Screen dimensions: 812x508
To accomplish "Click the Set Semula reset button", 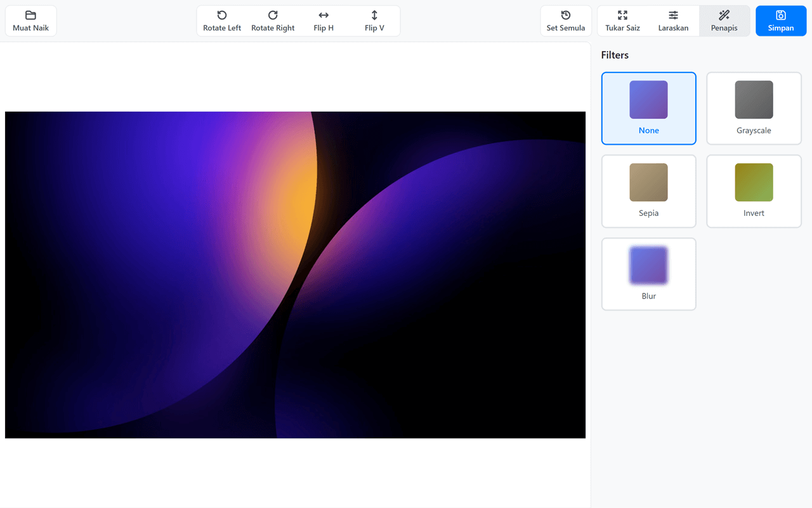I will tap(566, 21).
